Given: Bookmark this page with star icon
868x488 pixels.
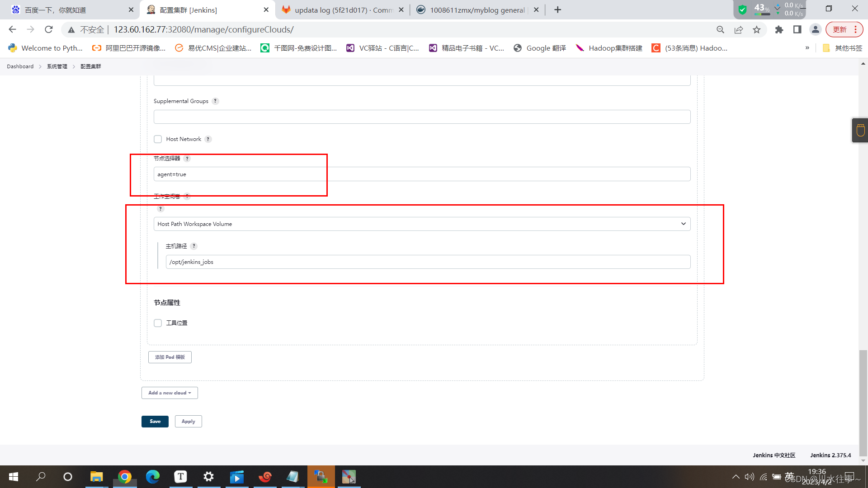Looking at the screenshot, I should tap(756, 30).
